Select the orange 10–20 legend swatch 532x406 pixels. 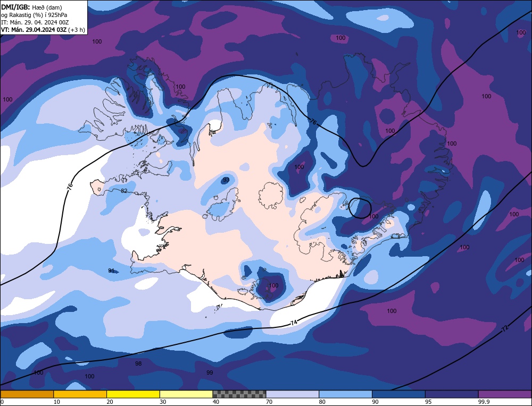80,394
